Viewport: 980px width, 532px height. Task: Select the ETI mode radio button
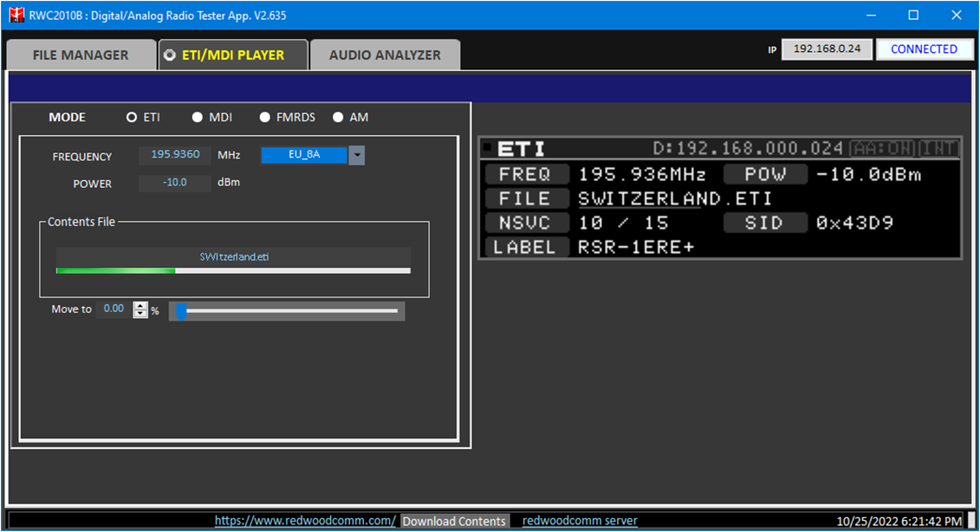click(131, 117)
